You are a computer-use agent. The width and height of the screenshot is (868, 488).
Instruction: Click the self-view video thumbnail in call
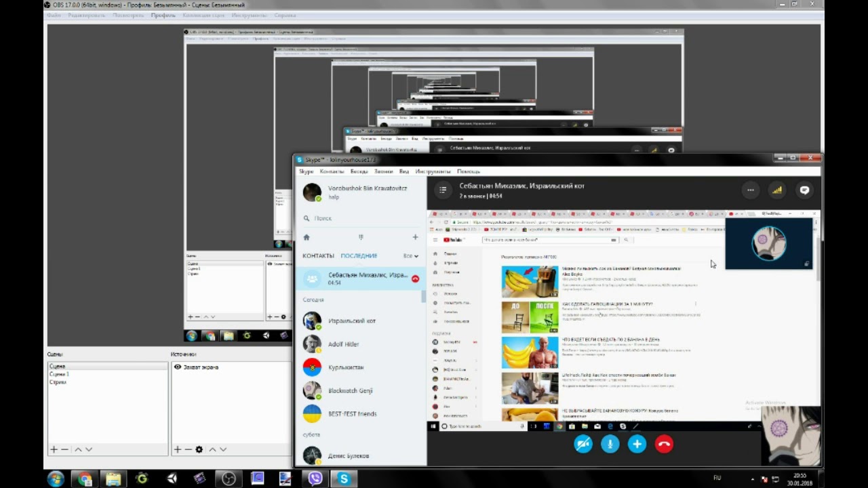click(769, 243)
